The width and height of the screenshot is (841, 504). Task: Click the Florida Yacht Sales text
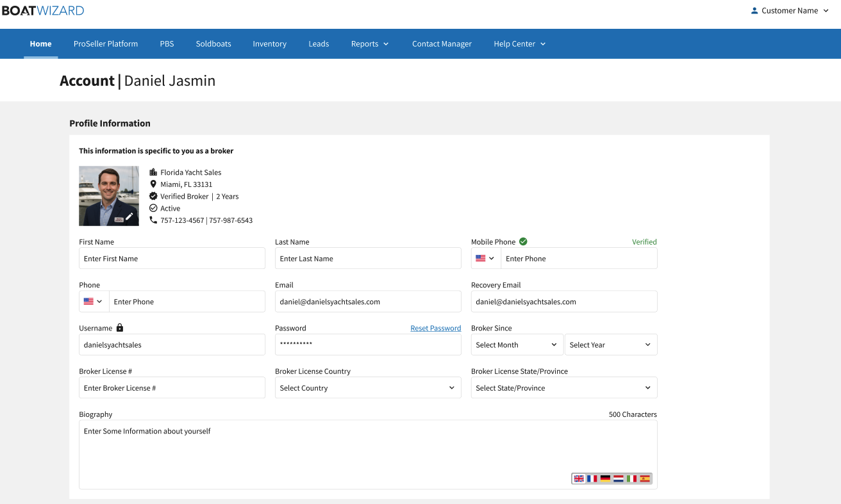[x=191, y=172]
